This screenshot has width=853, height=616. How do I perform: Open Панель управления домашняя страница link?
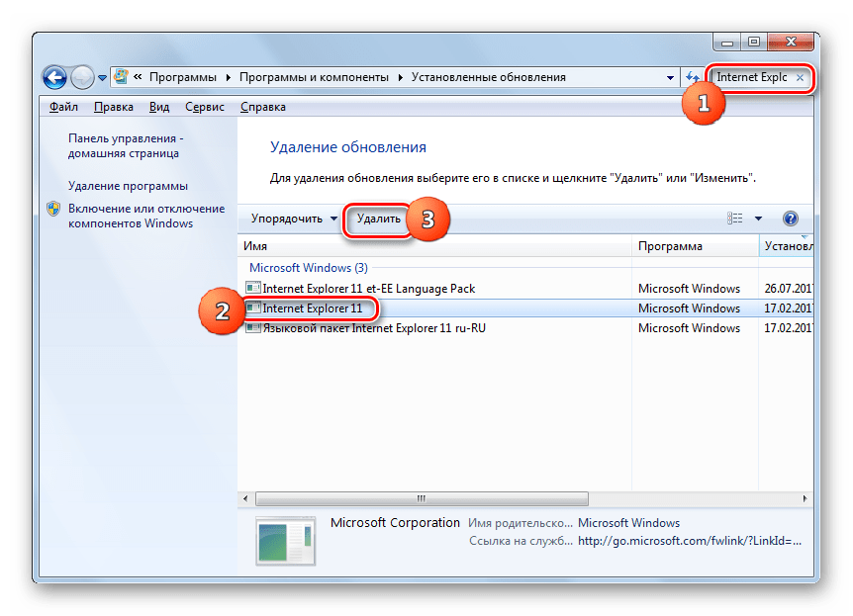coord(126,145)
